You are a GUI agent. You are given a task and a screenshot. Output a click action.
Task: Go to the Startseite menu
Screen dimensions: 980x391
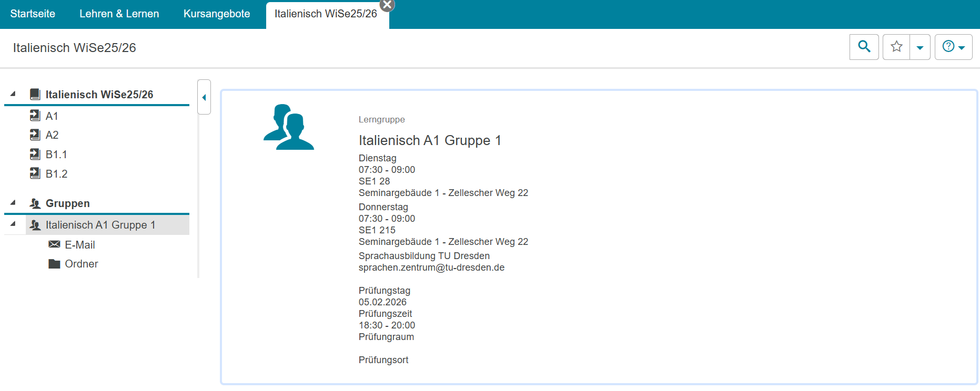(x=33, y=14)
